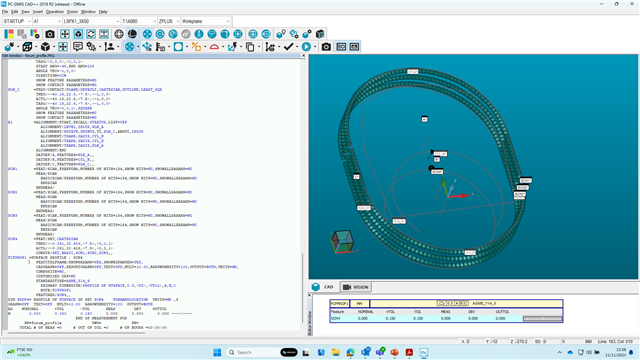Click the alignment axes lightning icon
The image size is (640, 360).
pyautogui.click(x=232, y=47)
